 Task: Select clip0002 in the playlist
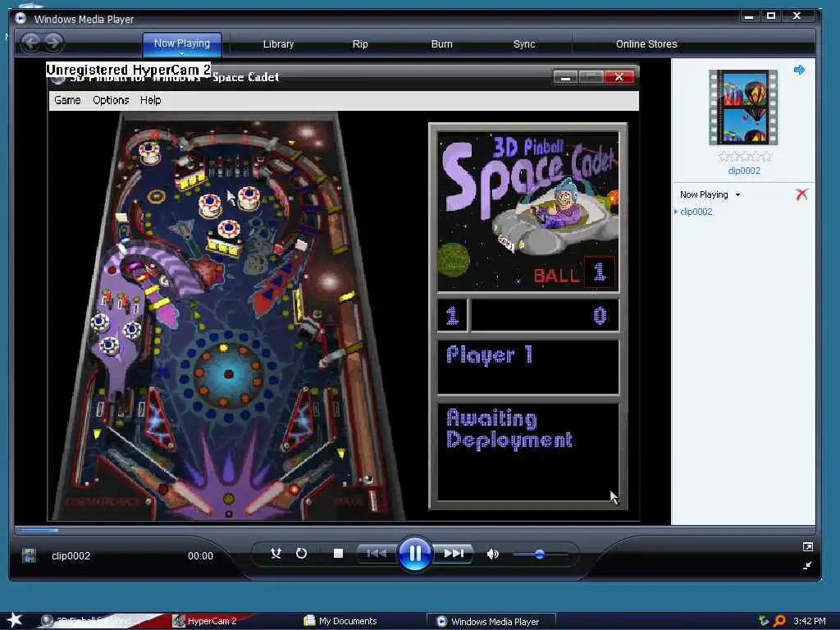point(696,212)
